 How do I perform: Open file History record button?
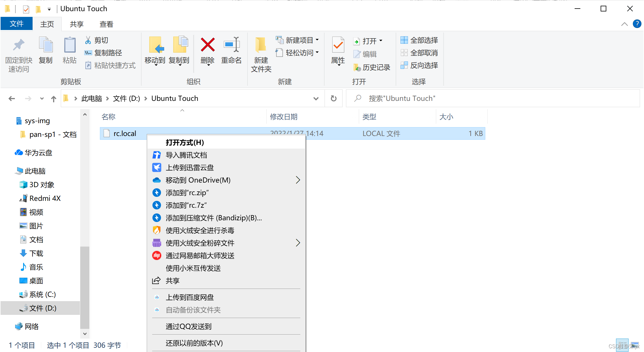[x=372, y=67]
